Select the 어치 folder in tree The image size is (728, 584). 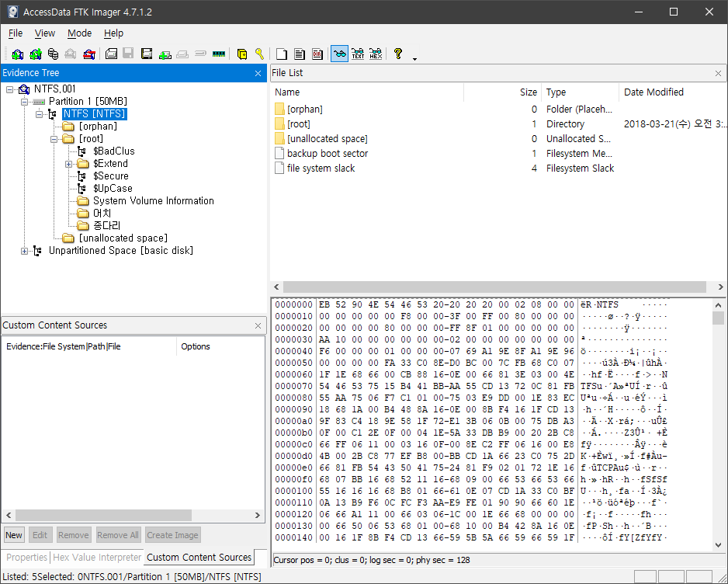pos(102,214)
